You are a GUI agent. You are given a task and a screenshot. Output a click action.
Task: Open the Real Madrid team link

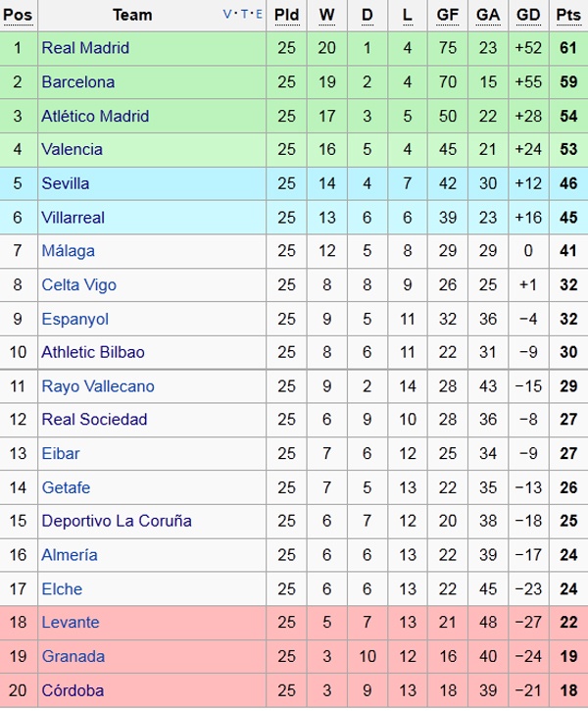85,48
